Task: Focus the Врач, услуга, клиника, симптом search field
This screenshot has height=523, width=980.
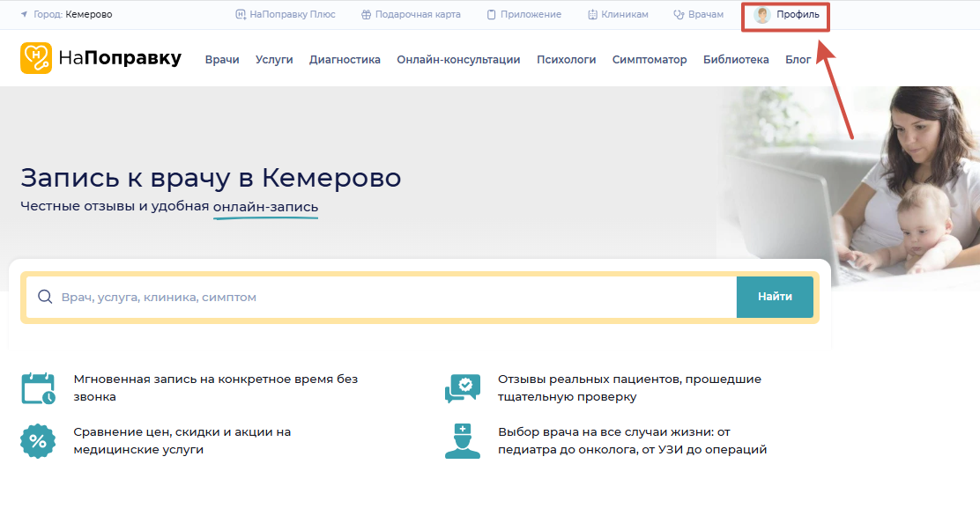Action: (x=382, y=297)
